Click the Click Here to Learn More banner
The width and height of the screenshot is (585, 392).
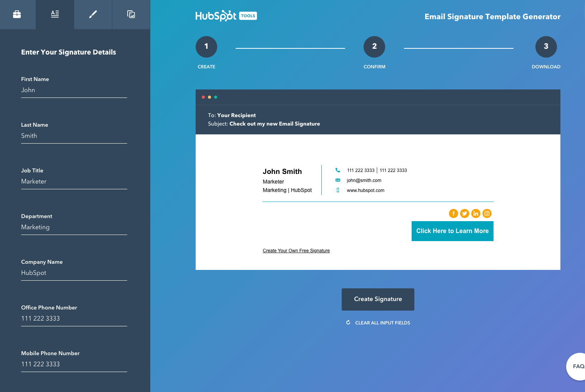click(x=452, y=231)
